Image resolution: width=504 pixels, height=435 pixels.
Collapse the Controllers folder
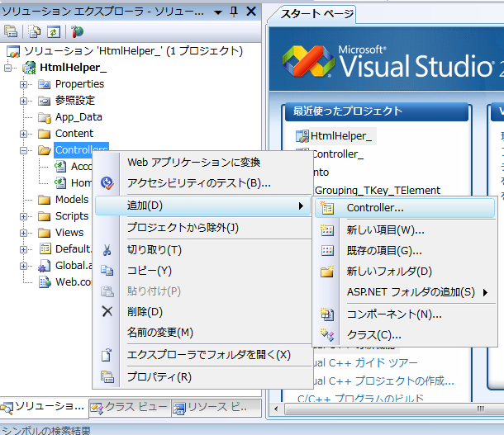pyautogui.click(x=23, y=150)
